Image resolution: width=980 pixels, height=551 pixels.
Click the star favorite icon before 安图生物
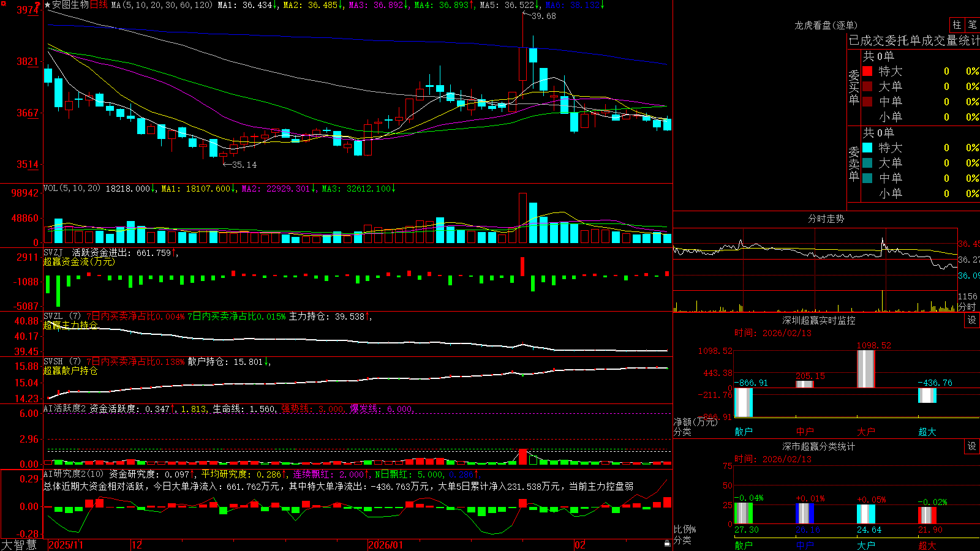tap(47, 5)
